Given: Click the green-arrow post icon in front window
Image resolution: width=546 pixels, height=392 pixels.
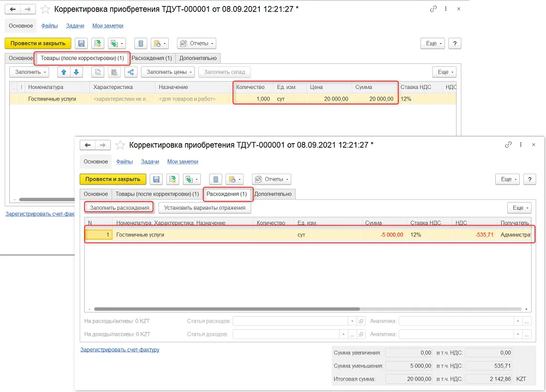Looking at the screenshot, I should (173, 179).
